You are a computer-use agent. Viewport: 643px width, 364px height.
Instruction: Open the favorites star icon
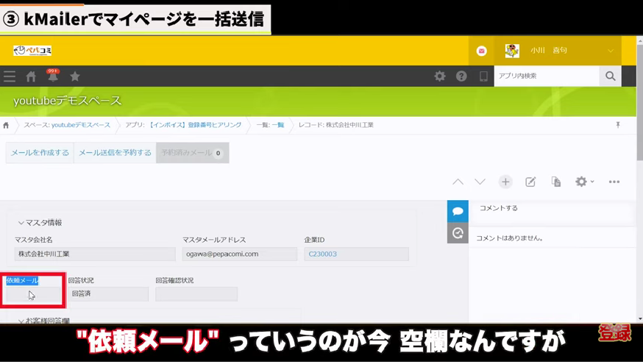pyautogui.click(x=75, y=76)
